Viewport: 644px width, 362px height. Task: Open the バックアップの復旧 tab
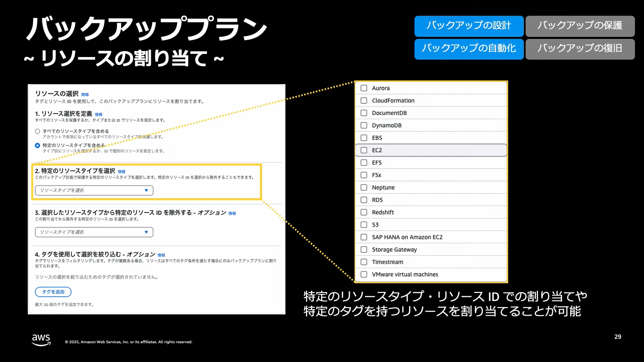click(580, 49)
